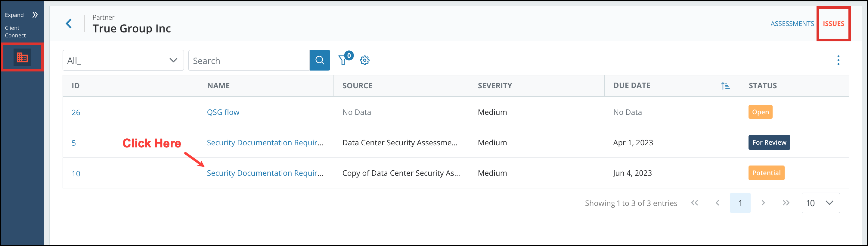
Task: Click 'No Data' source in QSG flow row
Action: (356, 112)
